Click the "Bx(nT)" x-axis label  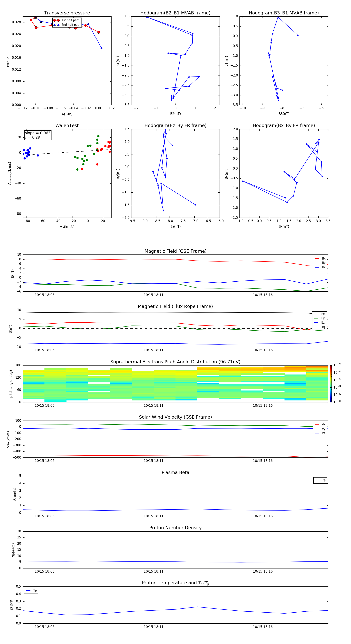point(284,227)
